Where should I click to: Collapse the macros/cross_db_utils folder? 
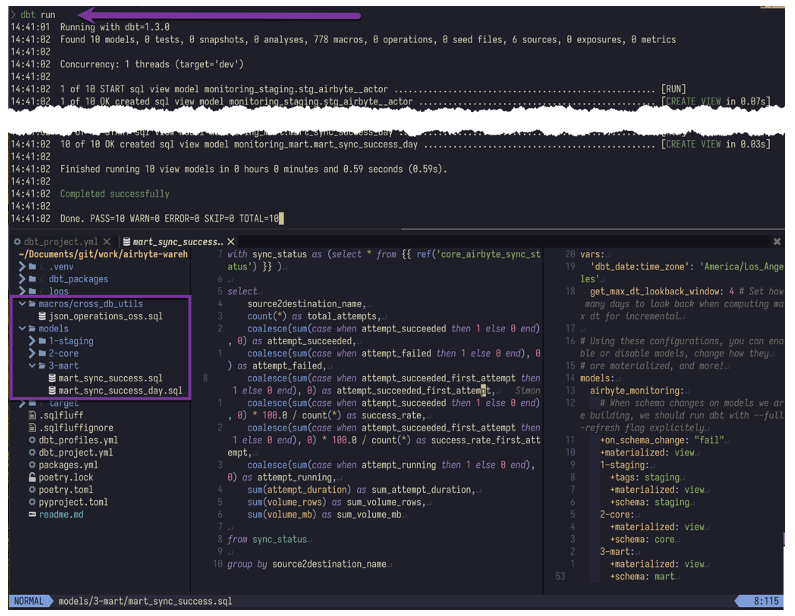pyautogui.click(x=20, y=304)
